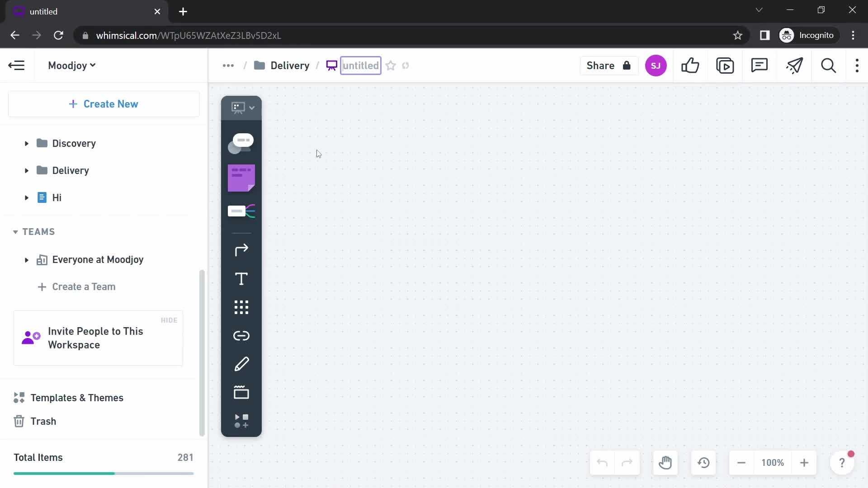Viewport: 868px width, 488px height.
Task: Select the pen/draw tool
Action: click(241, 363)
